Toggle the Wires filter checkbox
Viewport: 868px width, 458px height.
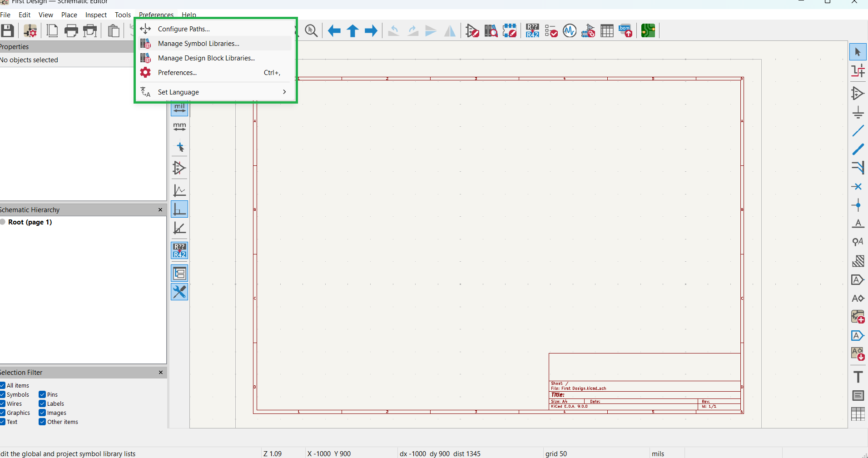pos(2,403)
